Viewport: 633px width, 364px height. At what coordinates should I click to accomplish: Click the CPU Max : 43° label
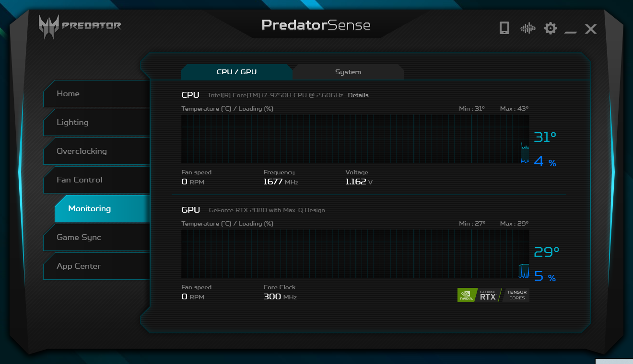[514, 109]
